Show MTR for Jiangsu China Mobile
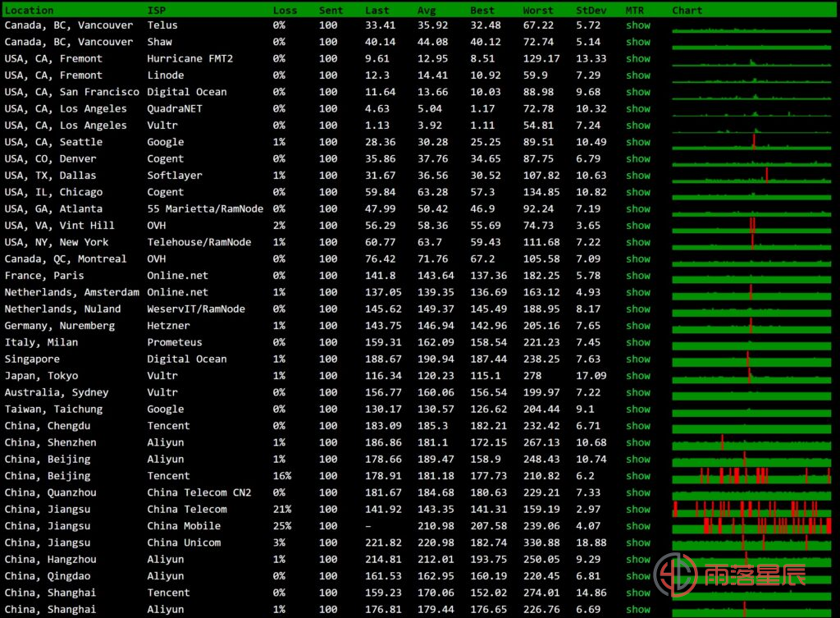 coord(638,526)
